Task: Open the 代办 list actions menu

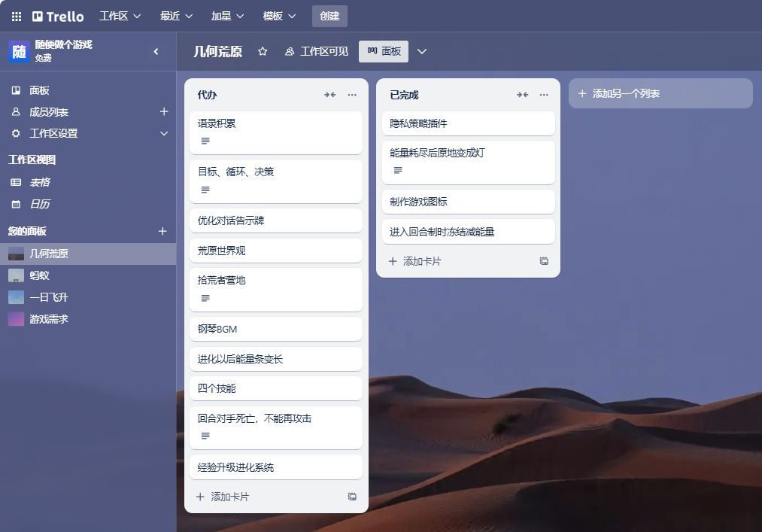Action: [x=352, y=95]
